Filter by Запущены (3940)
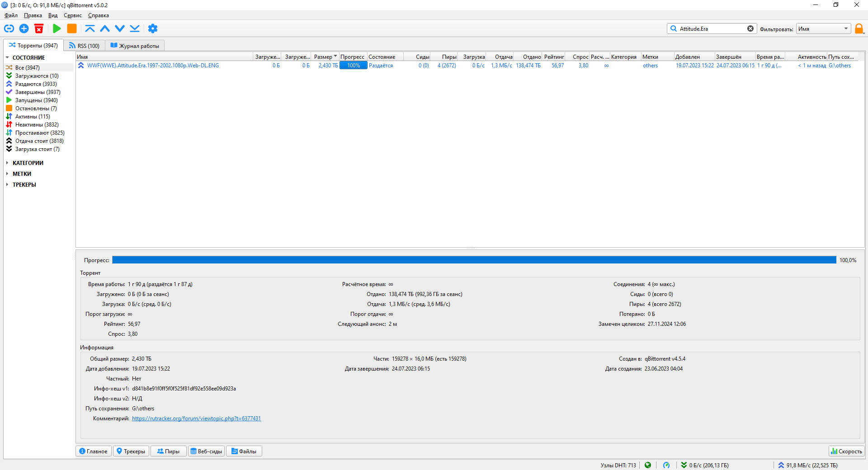Image resolution: width=868 pixels, height=470 pixels. (x=36, y=100)
